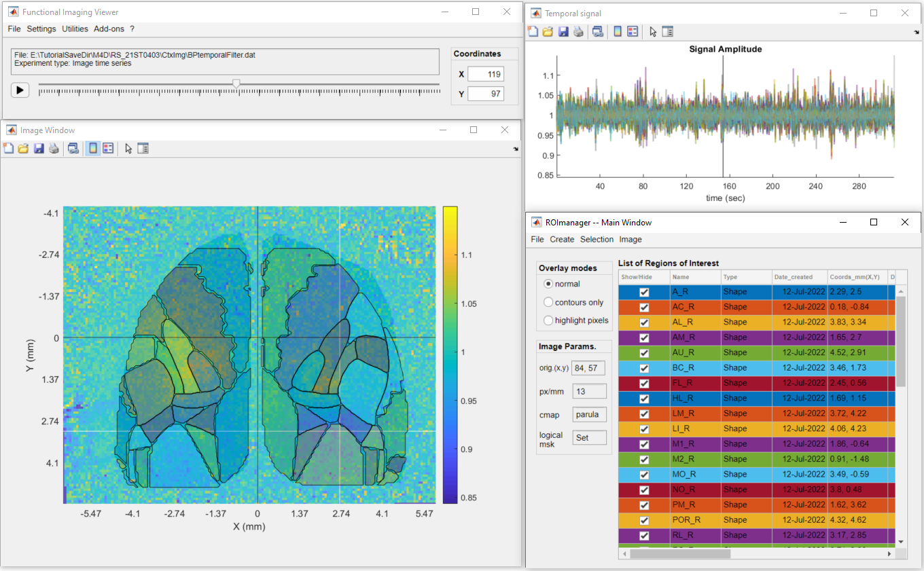This screenshot has width=924, height=571.
Task: Toggle Insert Legend icon in Image Window toolbar
Action: [x=108, y=149]
